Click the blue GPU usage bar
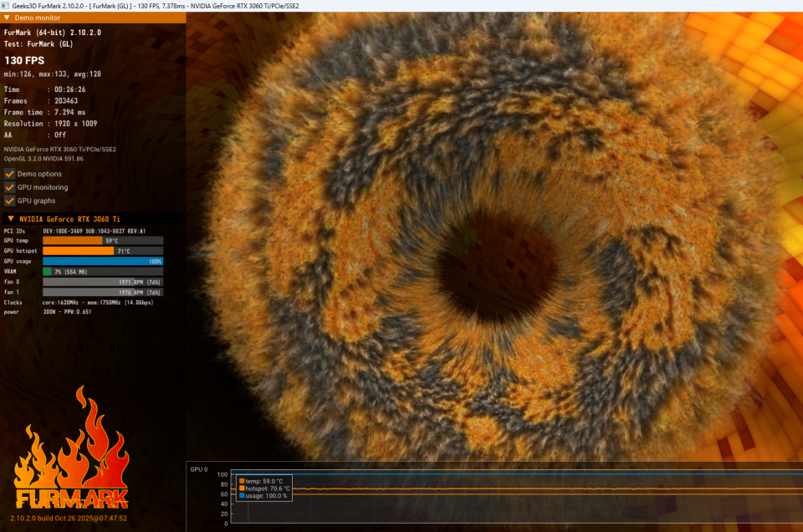The width and height of the screenshot is (803, 532). [103, 261]
